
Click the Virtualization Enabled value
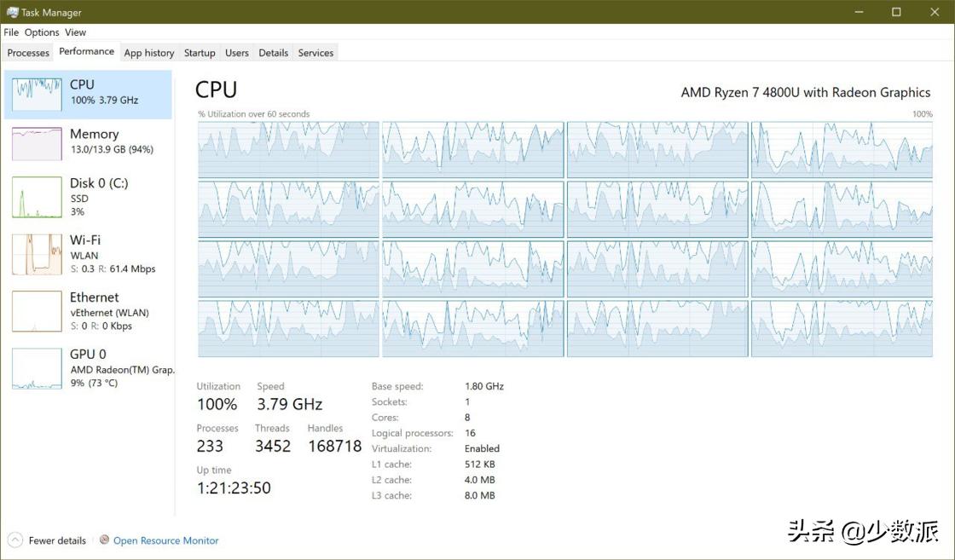tap(482, 448)
